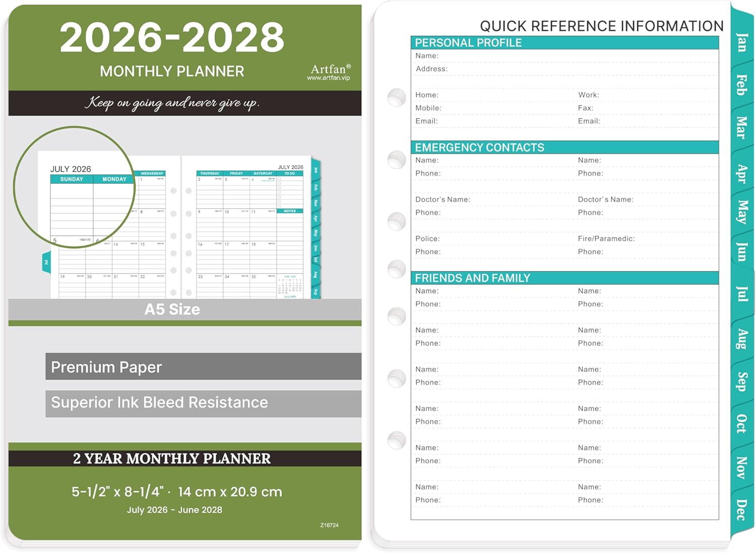Click the July 2026 - June 2028 date range

click(174, 510)
